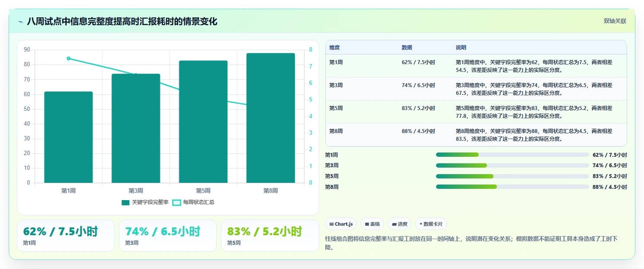Image resolution: width=644 pixels, height=269 pixels.
Task: Click the 第8周 x-axis label
Action: coord(271,191)
